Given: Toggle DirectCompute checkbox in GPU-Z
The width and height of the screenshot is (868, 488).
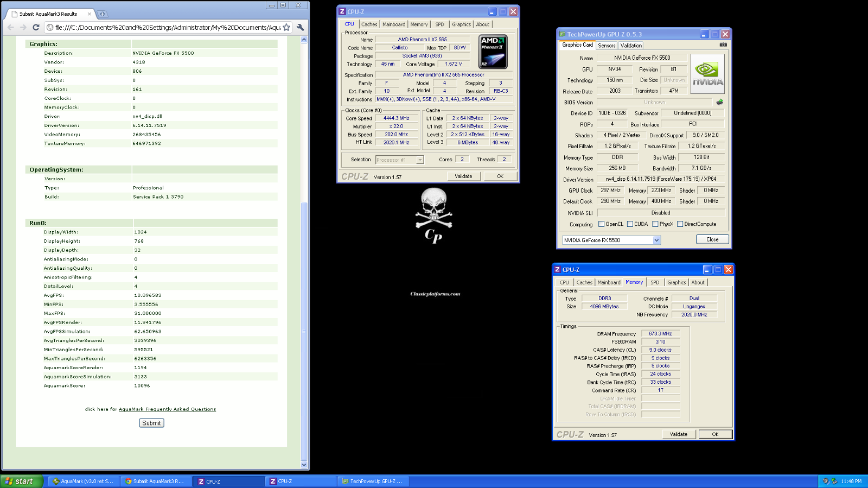Looking at the screenshot, I should 680,224.
